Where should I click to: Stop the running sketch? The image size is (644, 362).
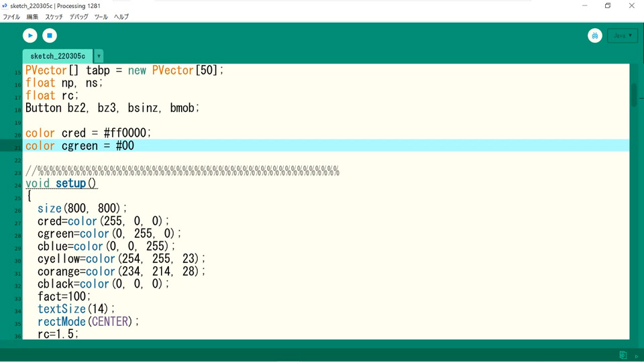click(x=50, y=36)
